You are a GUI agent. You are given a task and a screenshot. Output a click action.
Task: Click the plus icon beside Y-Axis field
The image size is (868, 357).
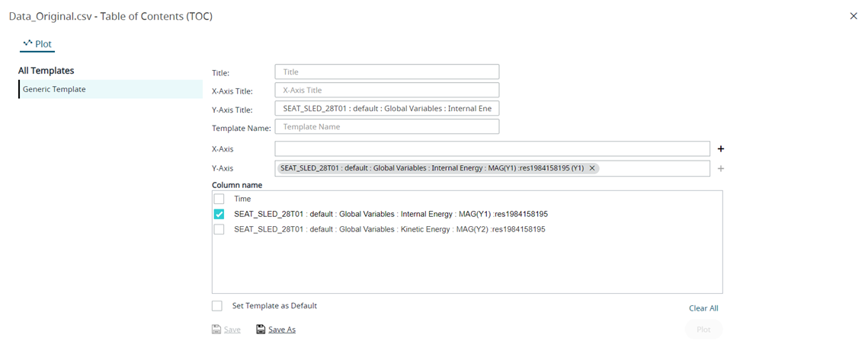pos(720,168)
